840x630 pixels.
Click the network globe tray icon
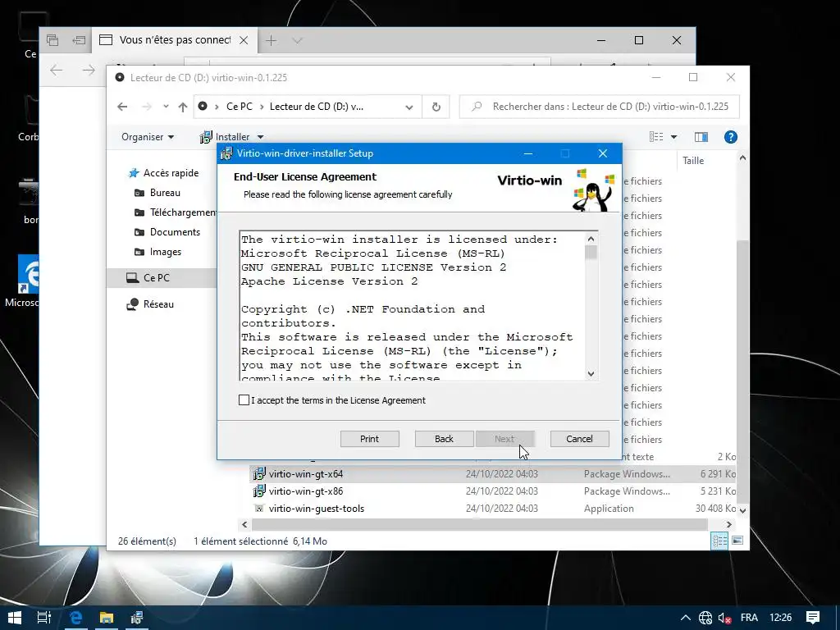point(705,618)
